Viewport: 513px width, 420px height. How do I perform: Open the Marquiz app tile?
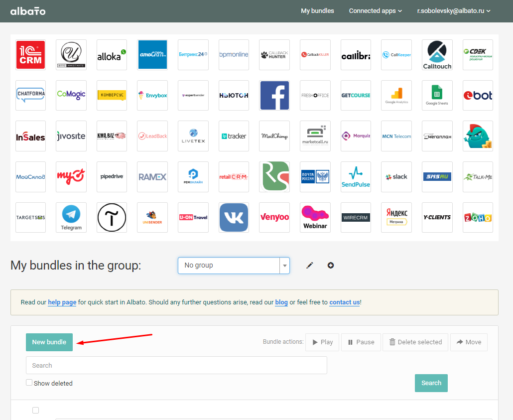tap(356, 136)
